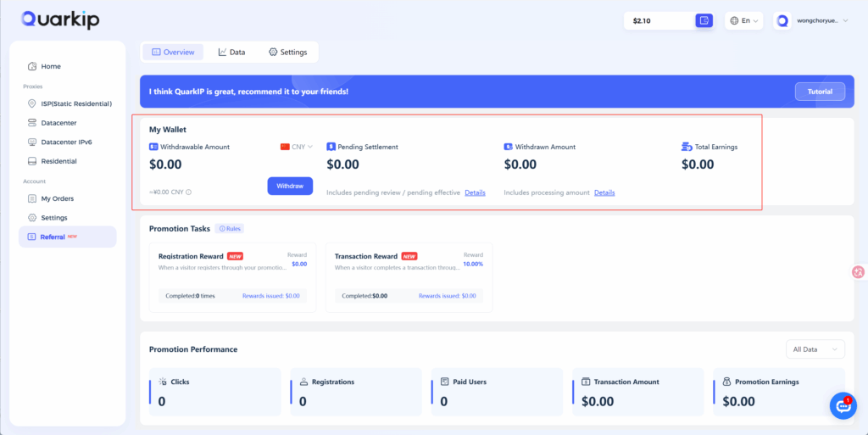Expand the All Data filter dropdown
Image resolution: width=868 pixels, height=435 pixels.
815,349
